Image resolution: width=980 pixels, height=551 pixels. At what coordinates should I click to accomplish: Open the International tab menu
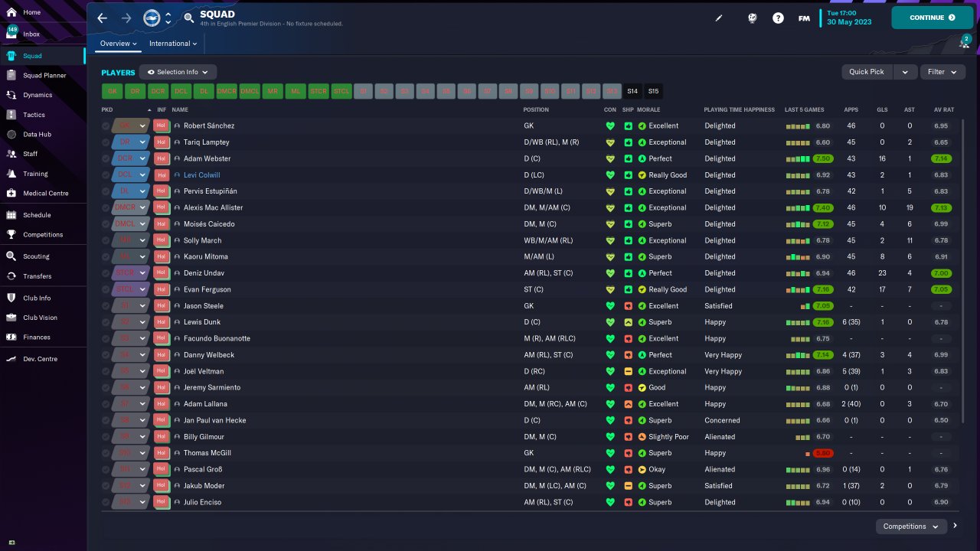(173, 44)
